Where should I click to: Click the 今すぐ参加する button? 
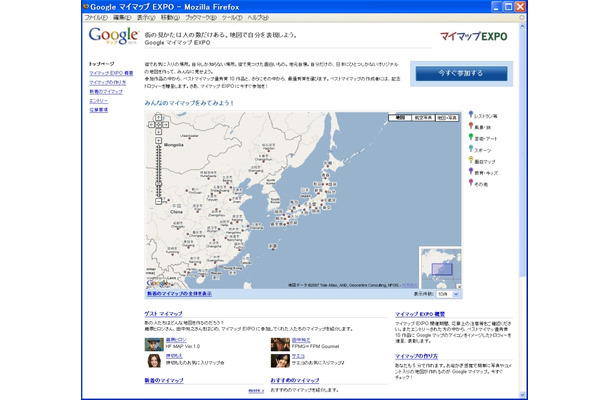click(461, 73)
